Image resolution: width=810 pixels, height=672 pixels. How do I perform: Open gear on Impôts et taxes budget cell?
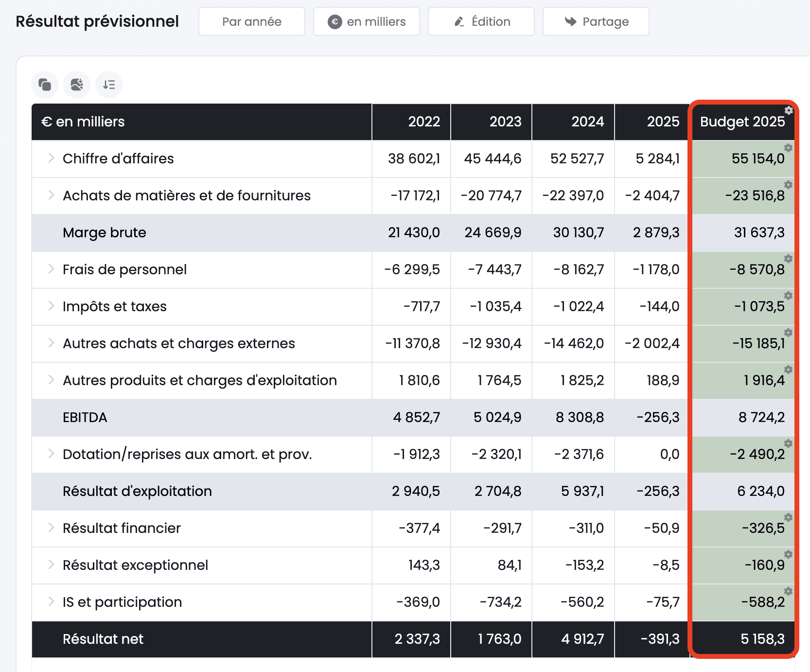pyautogui.click(x=789, y=296)
